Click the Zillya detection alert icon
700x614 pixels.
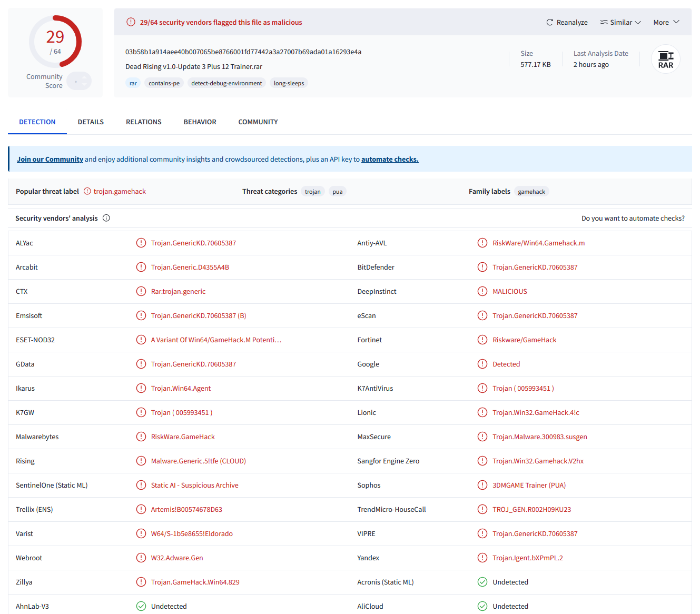point(141,582)
